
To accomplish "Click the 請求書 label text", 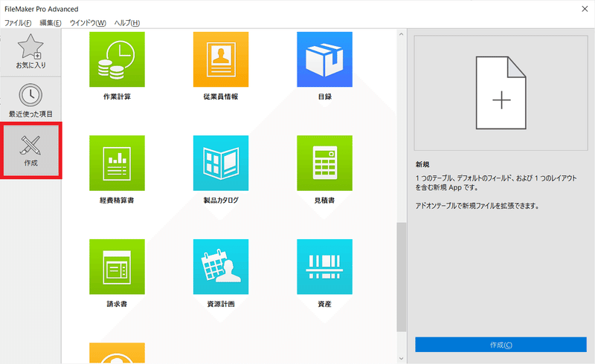I will pos(117,304).
